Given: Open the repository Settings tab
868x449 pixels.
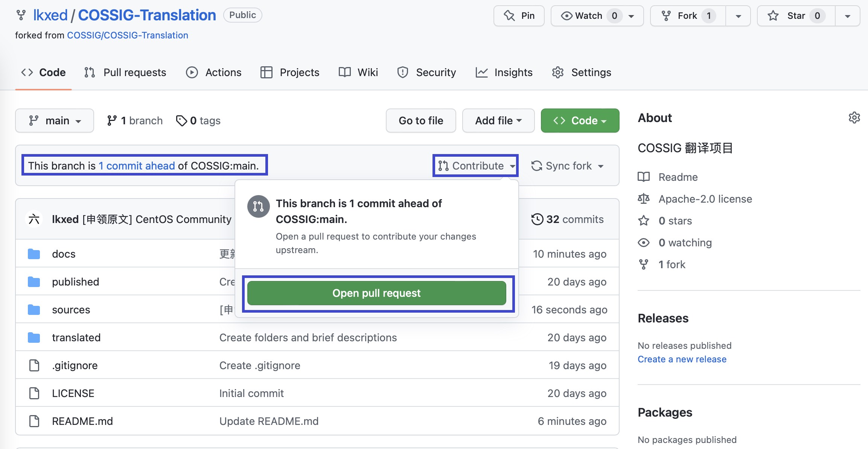Looking at the screenshot, I should click(x=582, y=72).
